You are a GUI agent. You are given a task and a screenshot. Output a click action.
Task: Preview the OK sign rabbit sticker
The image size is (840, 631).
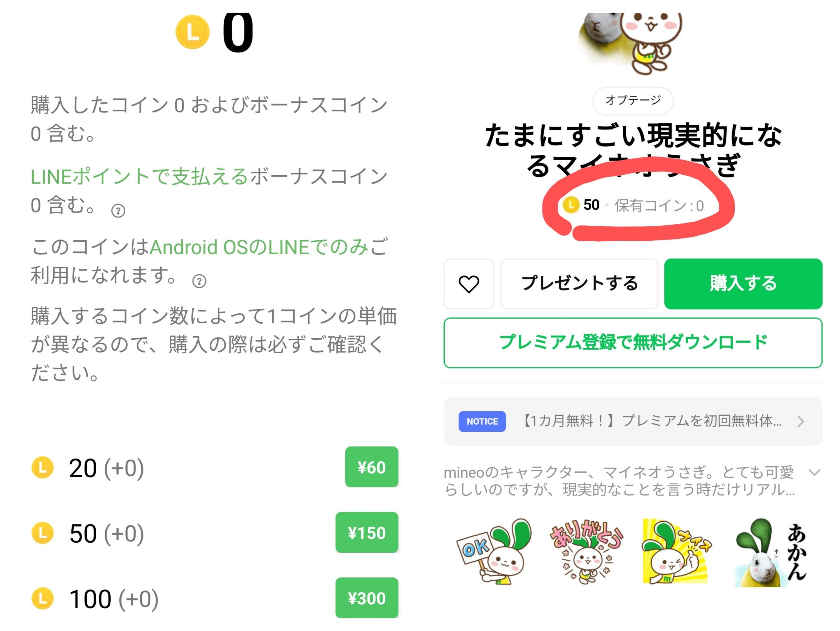pyautogui.click(x=494, y=552)
